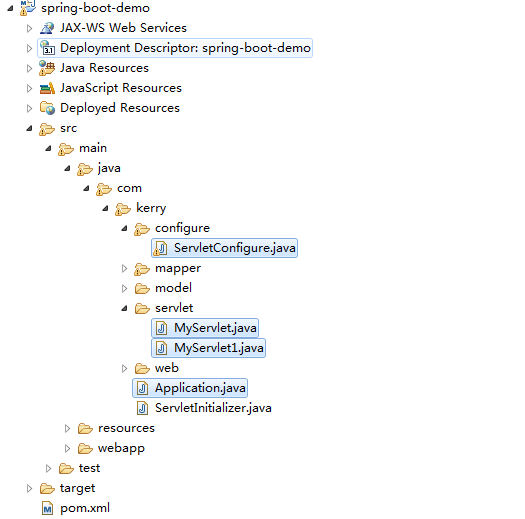Expand the model folder
The height and width of the screenshot is (519, 525).
(x=124, y=289)
